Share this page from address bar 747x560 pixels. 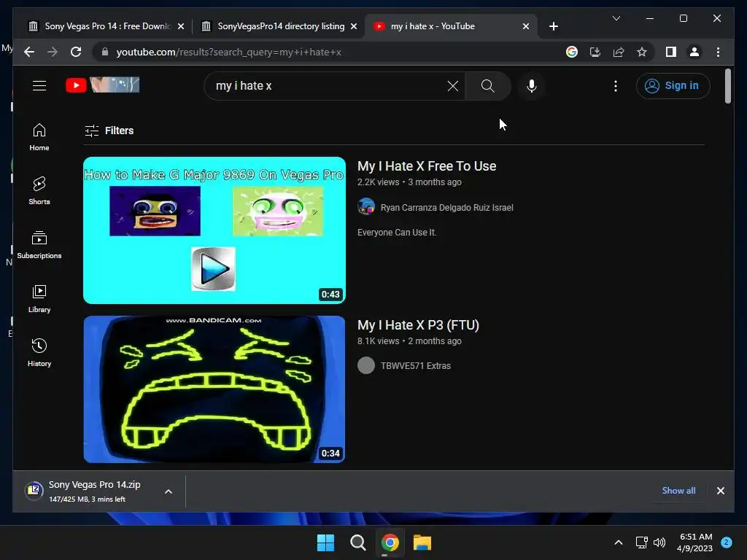pos(619,52)
